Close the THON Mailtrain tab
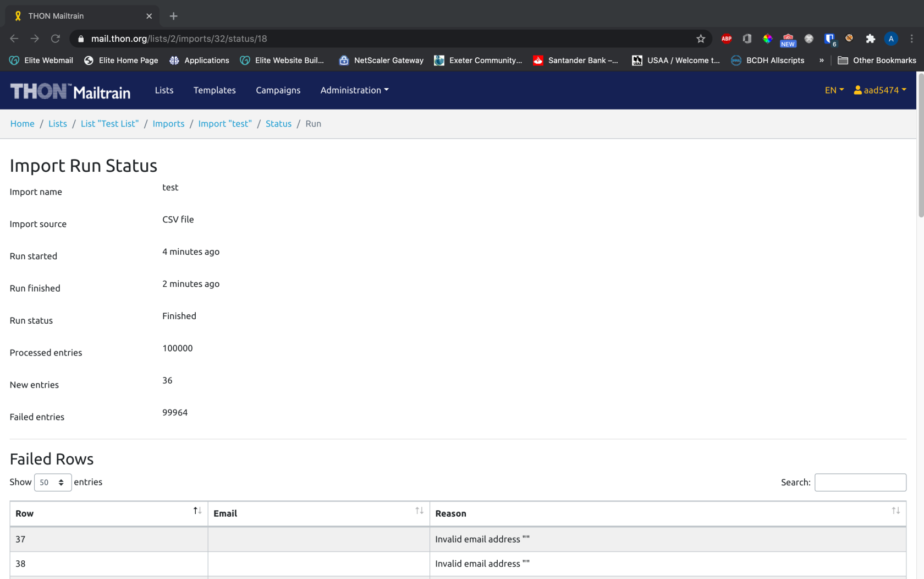Screen dimensions: 924x579 [x=149, y=16]
